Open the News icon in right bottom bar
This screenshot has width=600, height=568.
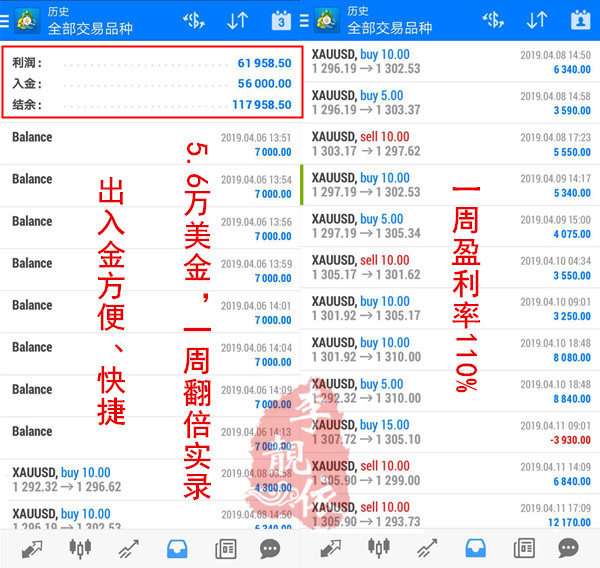tap(522, 548)
